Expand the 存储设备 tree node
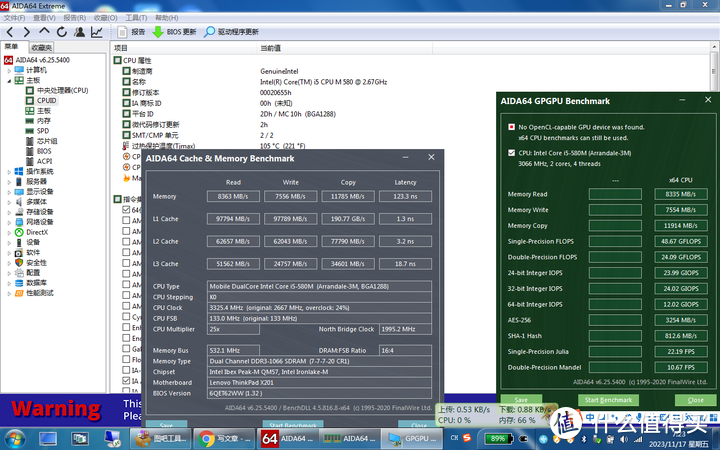The image size is (720, 450). pos(9,212)
